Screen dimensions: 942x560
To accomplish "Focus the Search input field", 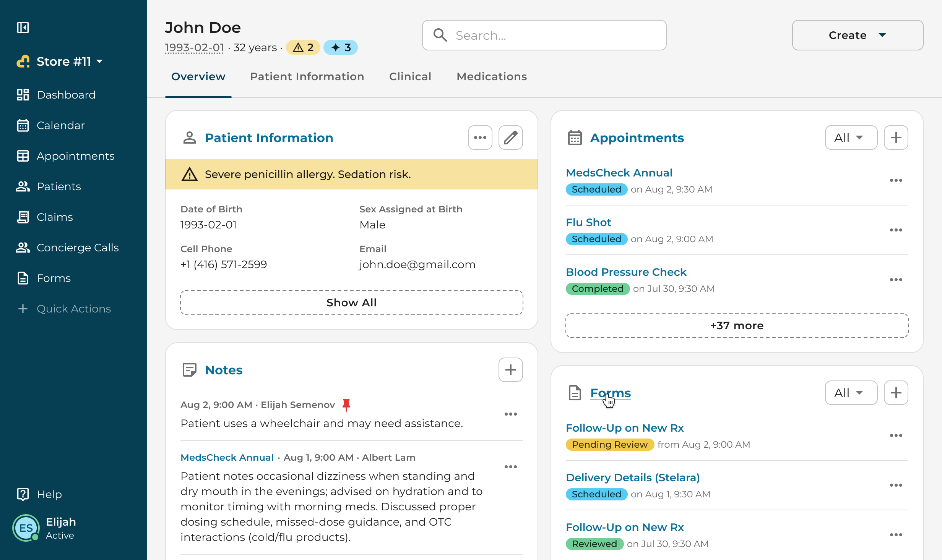I will 544,35.
